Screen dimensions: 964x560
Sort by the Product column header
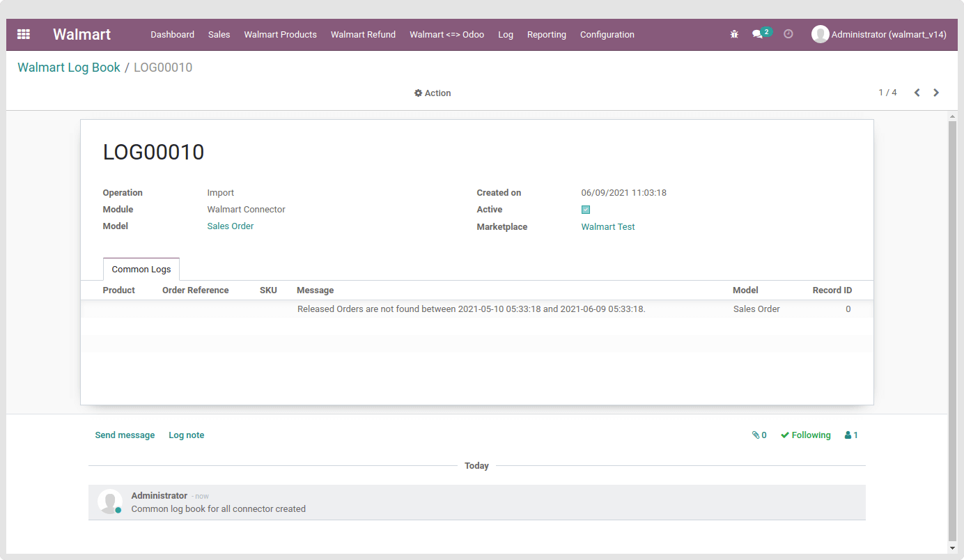click(119, 290)
